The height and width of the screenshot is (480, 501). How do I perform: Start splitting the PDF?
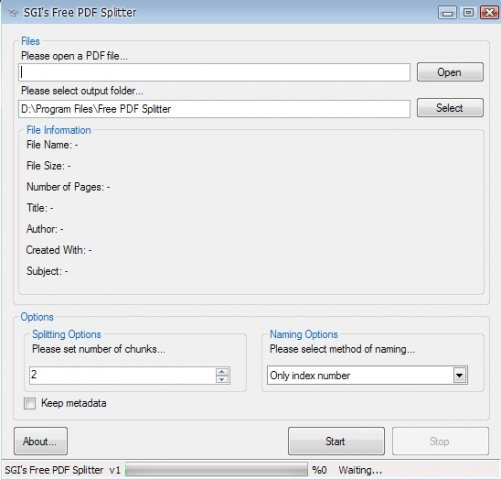(x=336, y=441)
